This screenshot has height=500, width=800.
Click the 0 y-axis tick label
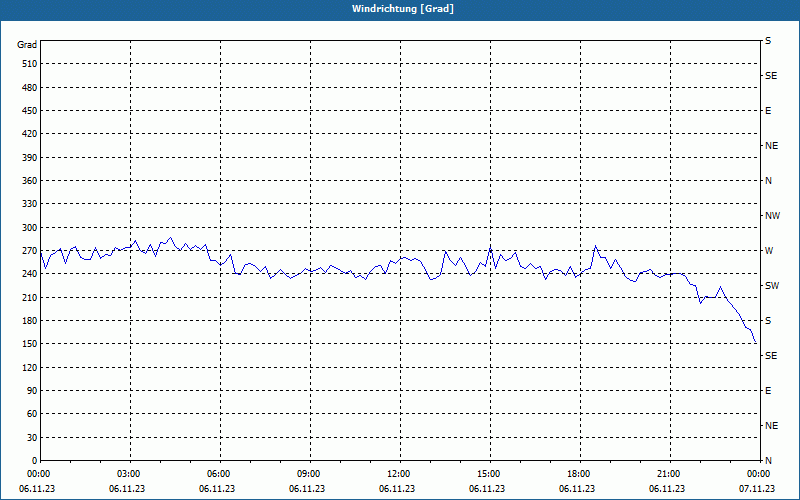(34, 461)
